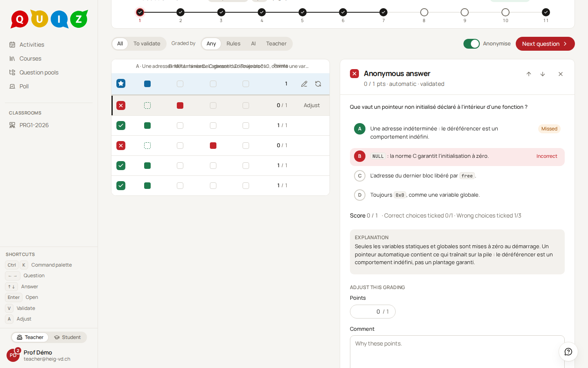Click the Next question button
This screenshot has width=588, height=368.
545,44
